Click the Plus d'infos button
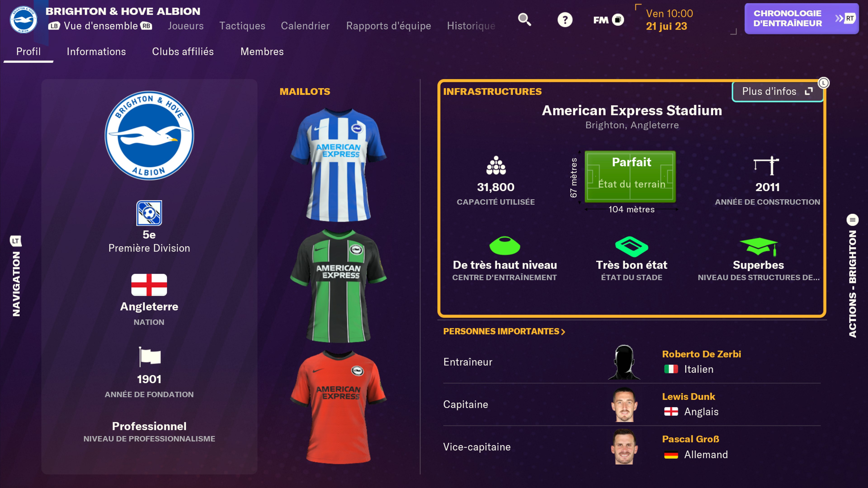This screenshot has height=488, width=868. (777, 91)
